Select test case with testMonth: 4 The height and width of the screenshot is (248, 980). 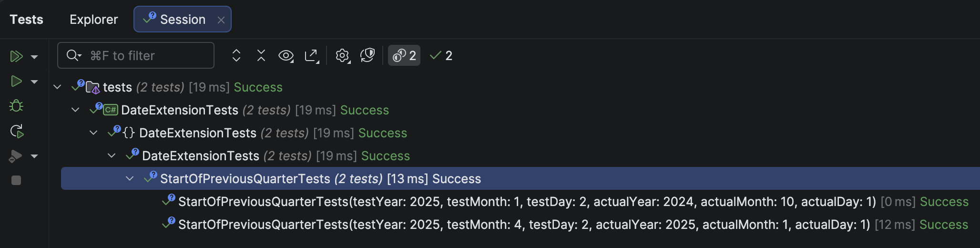coord(524,225)
